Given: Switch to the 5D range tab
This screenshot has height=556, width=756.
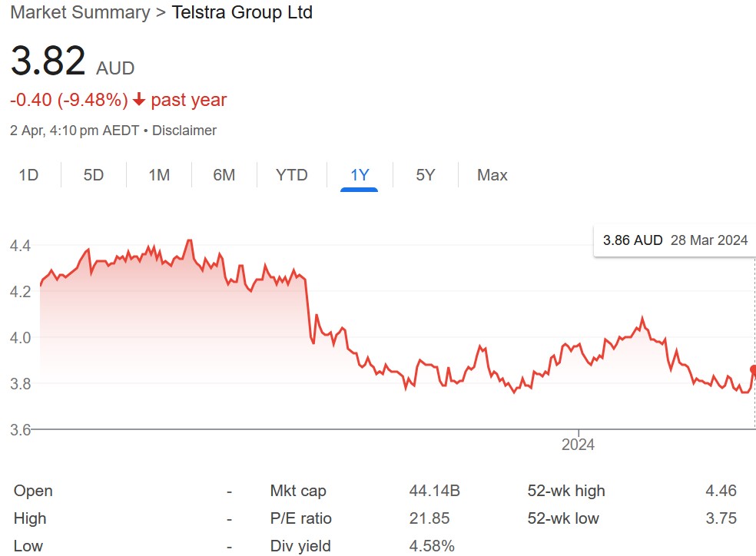Looking at the screenshot, I should point(93,175).
